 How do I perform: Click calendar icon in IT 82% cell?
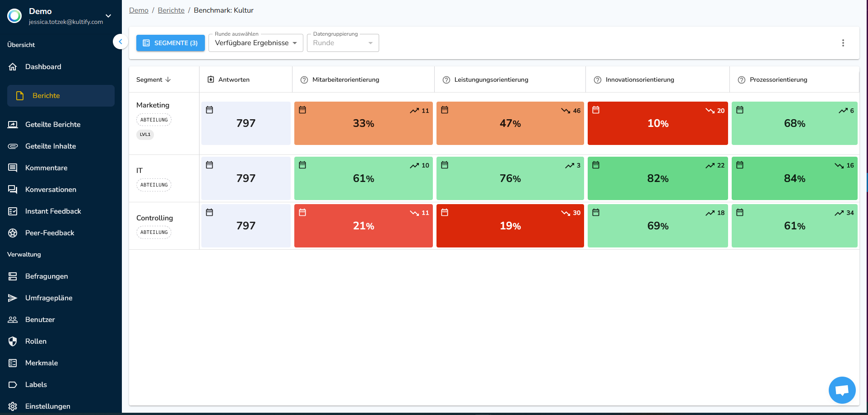coord(596,165)
